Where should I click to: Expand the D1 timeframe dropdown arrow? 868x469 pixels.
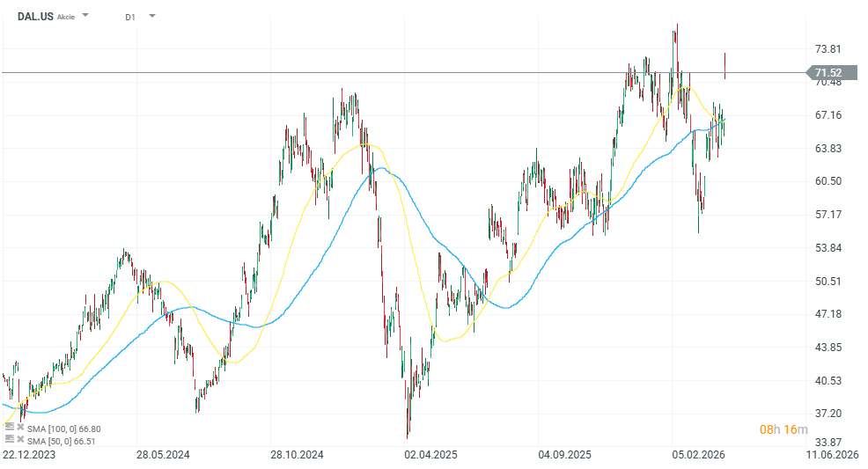click(151, 16)
